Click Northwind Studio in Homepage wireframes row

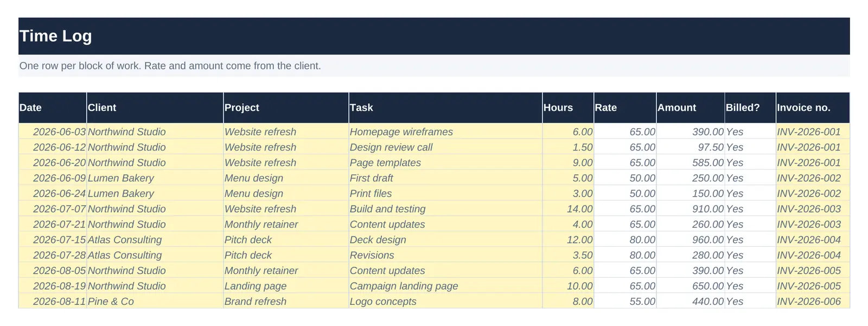(155, 131)
